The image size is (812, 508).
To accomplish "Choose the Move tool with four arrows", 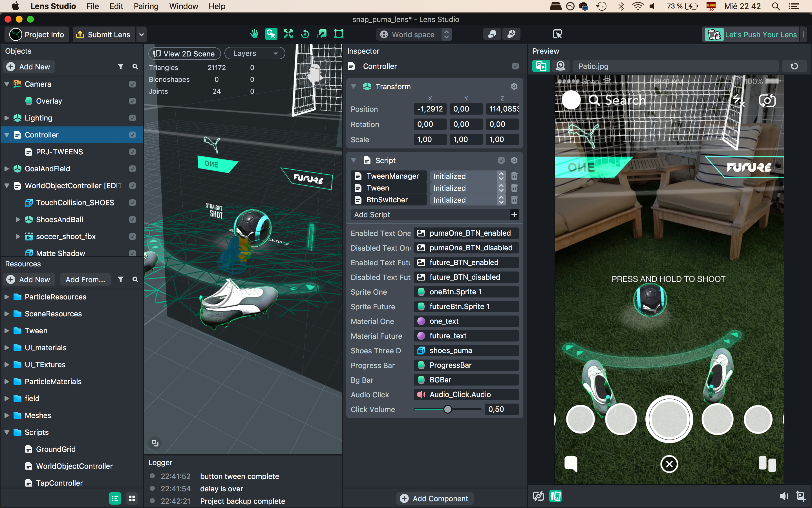I will point(288,34).
